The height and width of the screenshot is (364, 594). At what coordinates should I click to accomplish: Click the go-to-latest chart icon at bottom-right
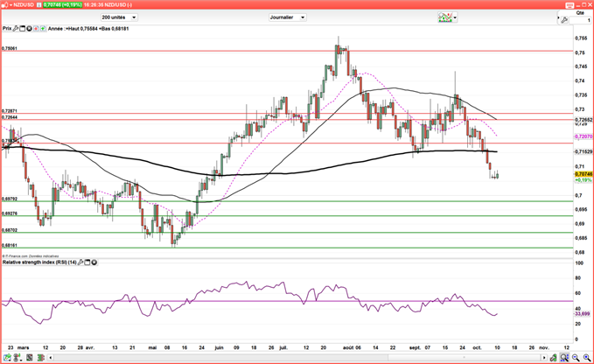554,357
